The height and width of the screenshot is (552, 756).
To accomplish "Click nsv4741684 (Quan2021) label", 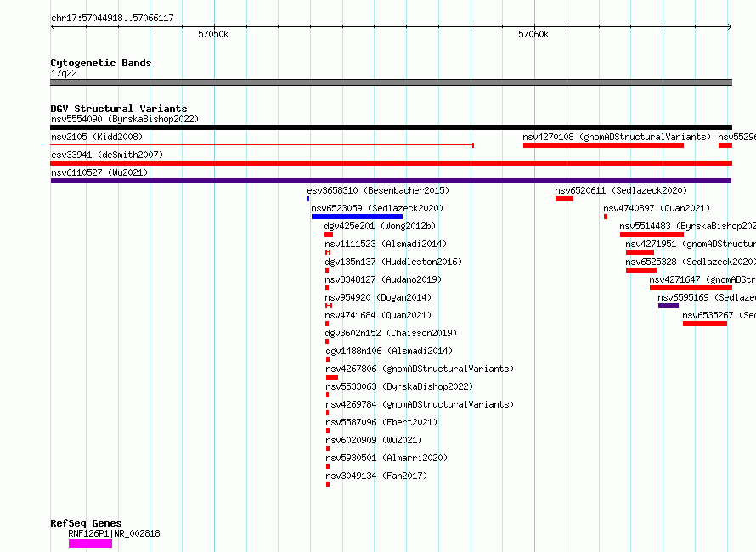I will [378, 315].
